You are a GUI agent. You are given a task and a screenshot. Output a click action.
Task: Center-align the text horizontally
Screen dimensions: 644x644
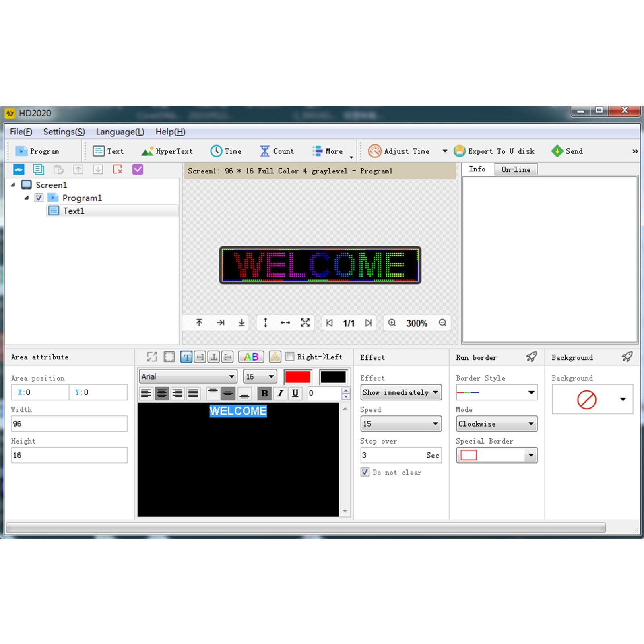(x=162, y=393)
